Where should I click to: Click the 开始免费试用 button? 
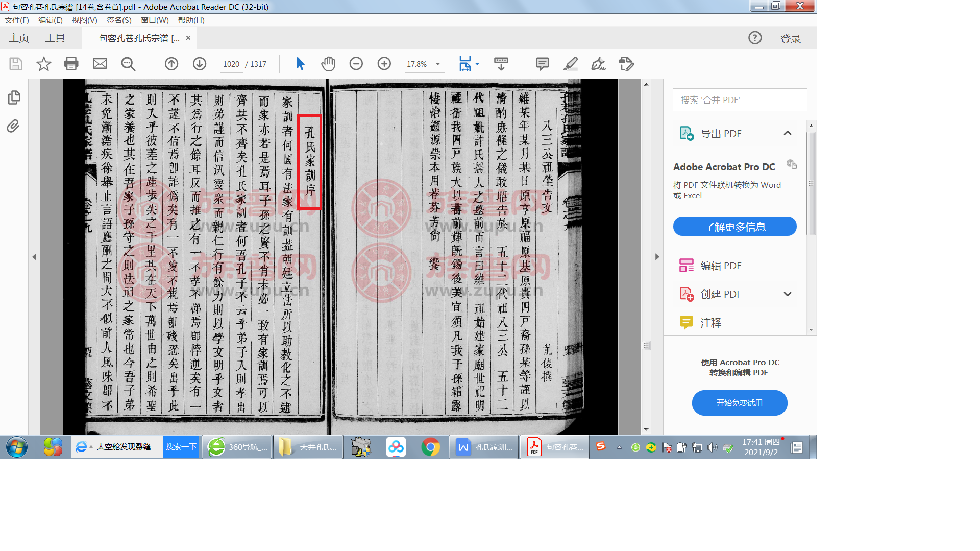[x=739, y=403]
